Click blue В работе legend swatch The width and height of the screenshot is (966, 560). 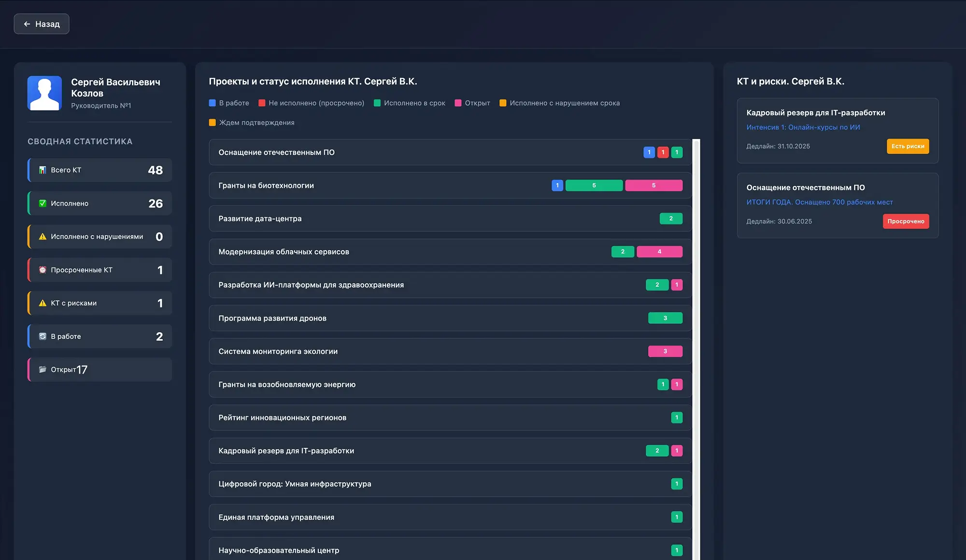coord(212,103)
